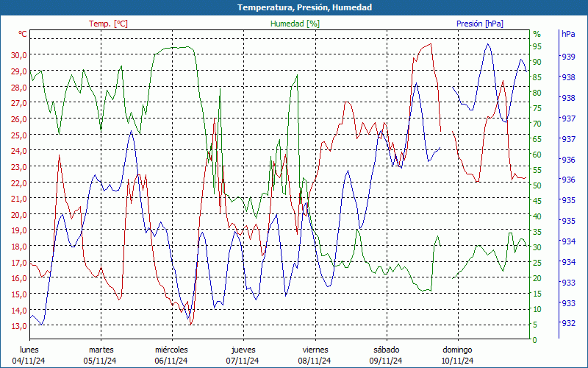
Task: Select the red "Temp. [°C]" legend label
Action: point(108,24)
